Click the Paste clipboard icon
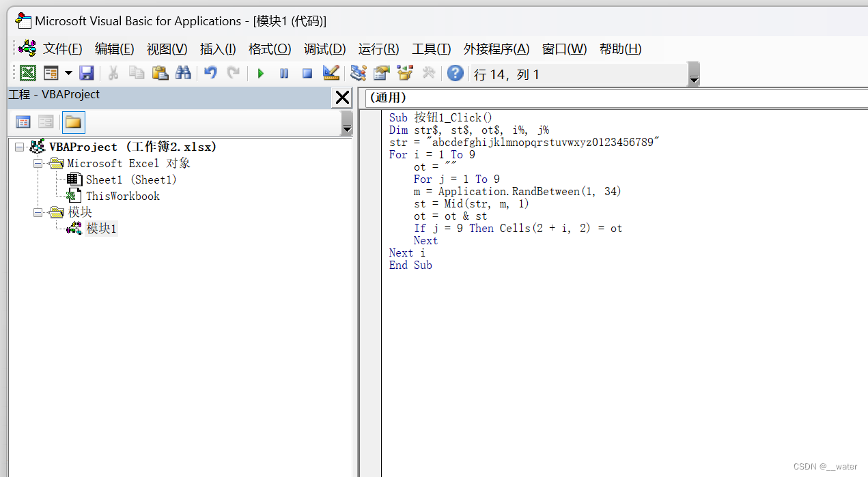 tap(160, 73)
